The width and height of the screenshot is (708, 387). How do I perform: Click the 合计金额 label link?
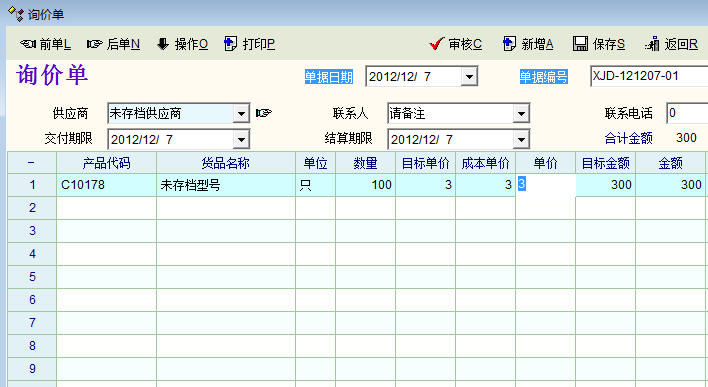(628, 138)
